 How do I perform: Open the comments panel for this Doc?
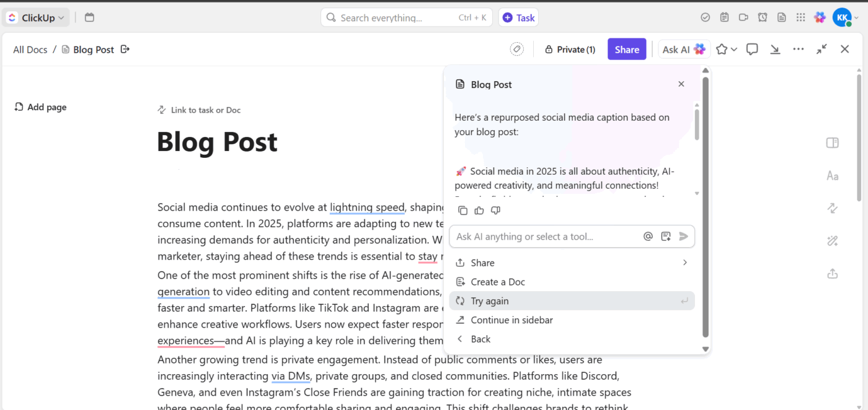pyautogui.click(x=751, y=49)
